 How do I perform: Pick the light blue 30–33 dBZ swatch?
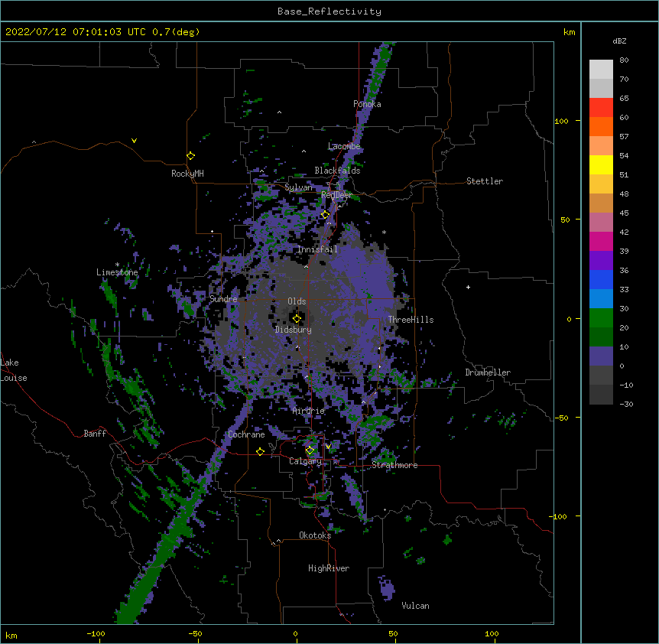coord(601,299)
